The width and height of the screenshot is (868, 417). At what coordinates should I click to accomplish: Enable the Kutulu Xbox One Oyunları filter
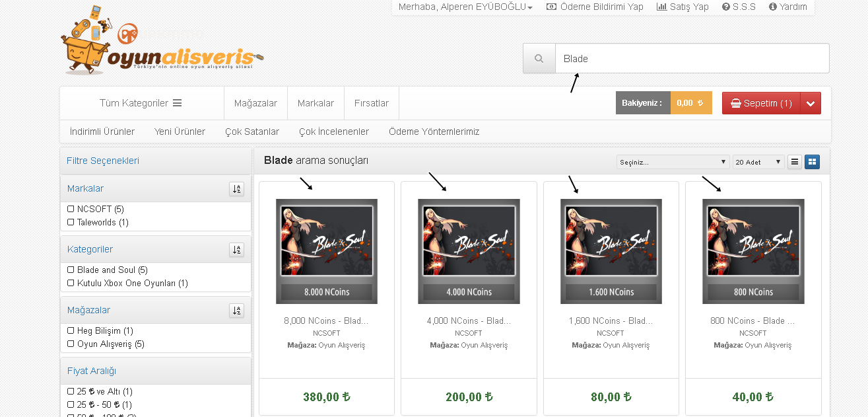coord(71,283)
